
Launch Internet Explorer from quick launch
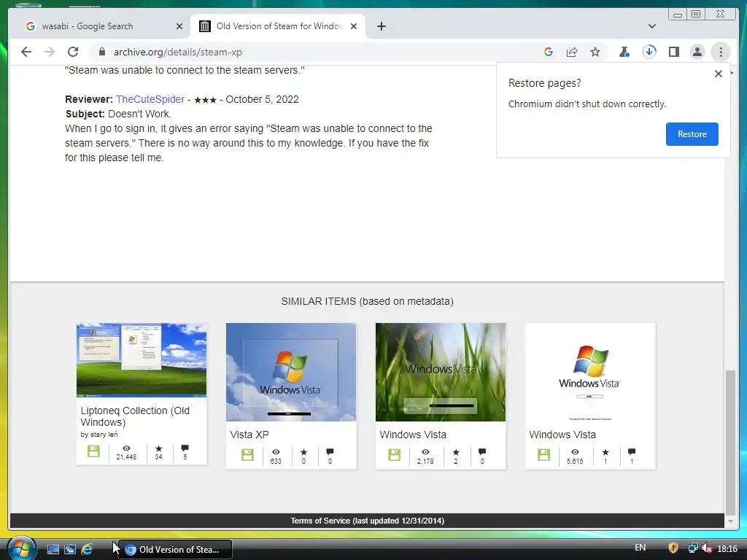pyautogui.click(x=88, y=550)
